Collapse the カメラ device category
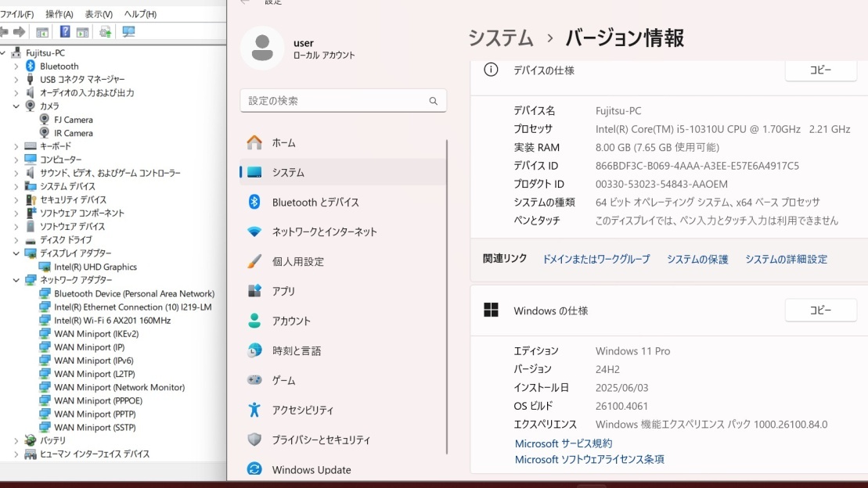Viewport: 868px width, 488px height. 16,106
